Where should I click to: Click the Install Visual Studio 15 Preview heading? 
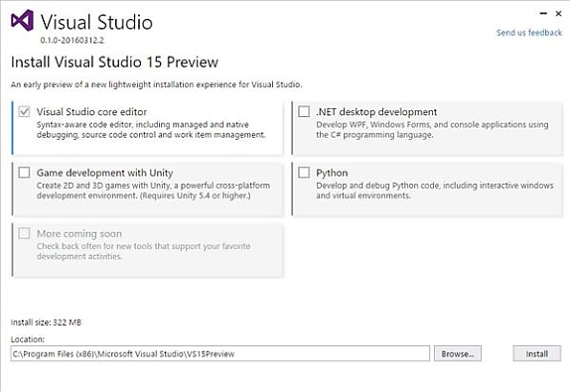click(x=114, y=63)
